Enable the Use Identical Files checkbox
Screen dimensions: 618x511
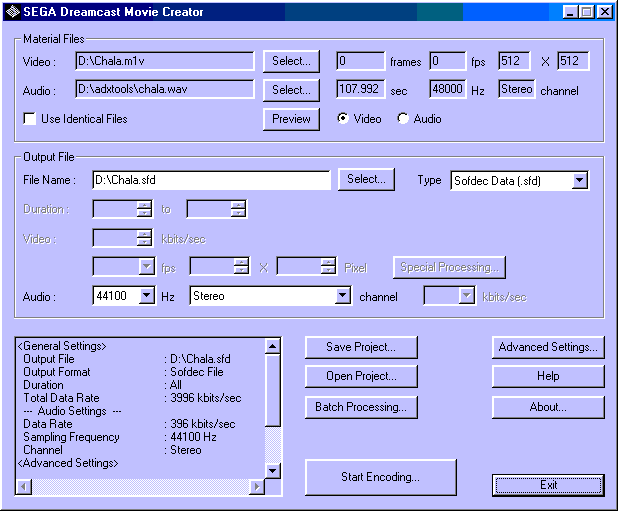click(x=30, y=119)
